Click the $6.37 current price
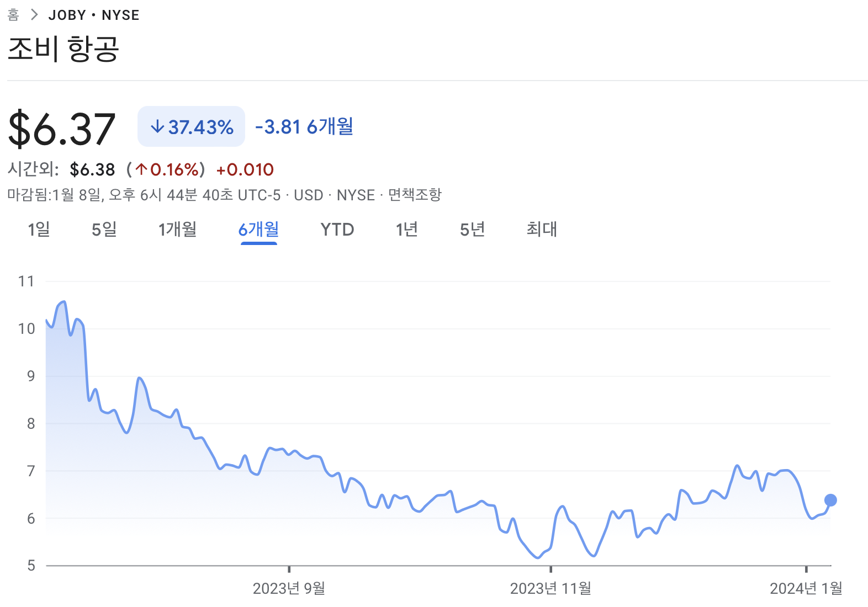868x607 pixels. (61, 129)
